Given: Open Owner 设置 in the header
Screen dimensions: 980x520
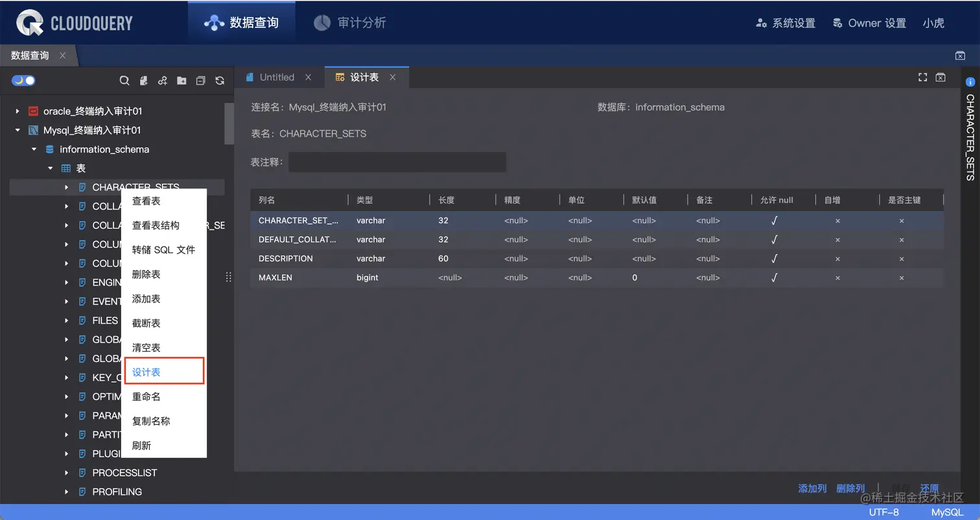Looking at the screenshot, I should click(x=869, y=23).
